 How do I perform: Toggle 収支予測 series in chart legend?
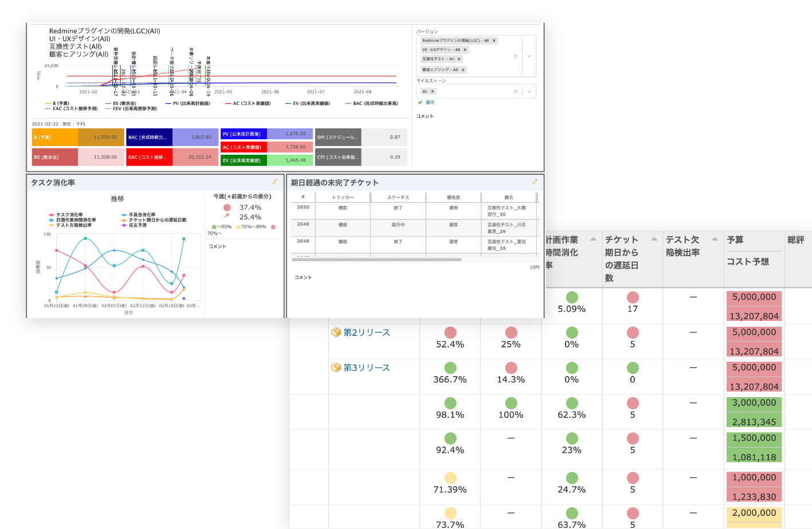tap(134, 225)
